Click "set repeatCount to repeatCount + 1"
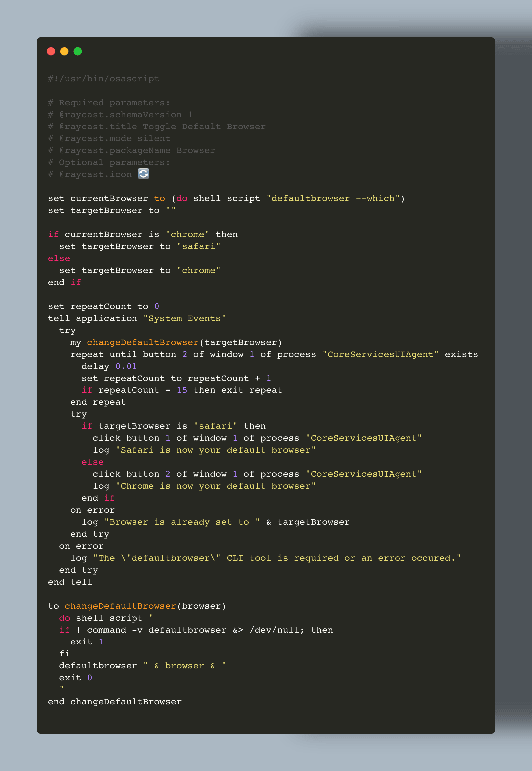The height and width of the screenshot is (771, 532). 176,379
